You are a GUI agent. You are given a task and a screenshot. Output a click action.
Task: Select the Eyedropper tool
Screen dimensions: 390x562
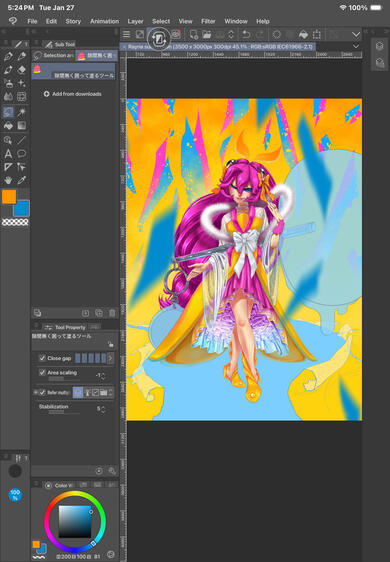pos(22,180)
